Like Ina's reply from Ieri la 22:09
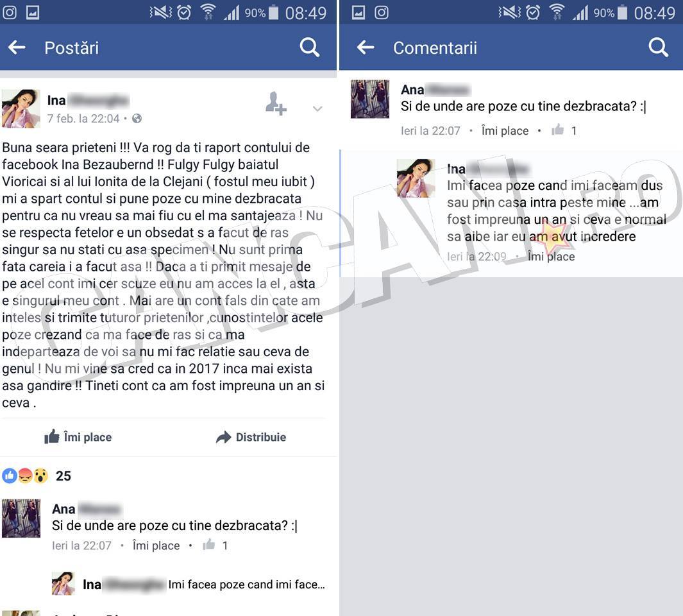The height and width of the screenshot is (616, 683). click(x=551, y=256)
